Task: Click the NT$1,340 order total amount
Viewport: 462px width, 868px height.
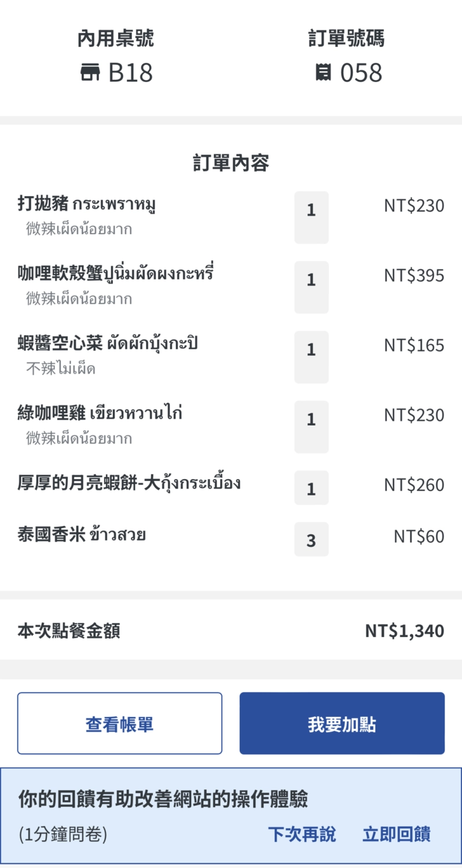Action: [x=404, y=631]
